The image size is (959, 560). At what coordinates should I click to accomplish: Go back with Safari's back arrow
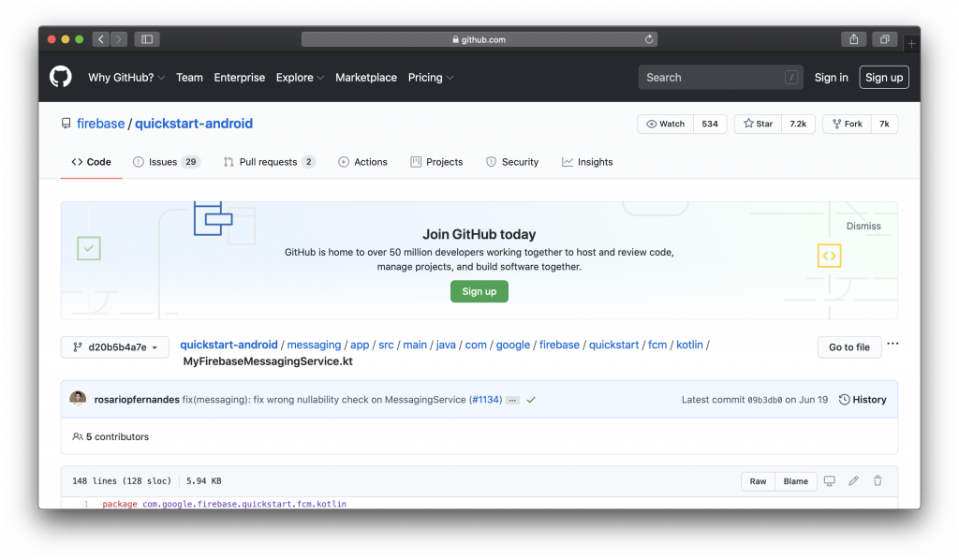pos(101,39)
